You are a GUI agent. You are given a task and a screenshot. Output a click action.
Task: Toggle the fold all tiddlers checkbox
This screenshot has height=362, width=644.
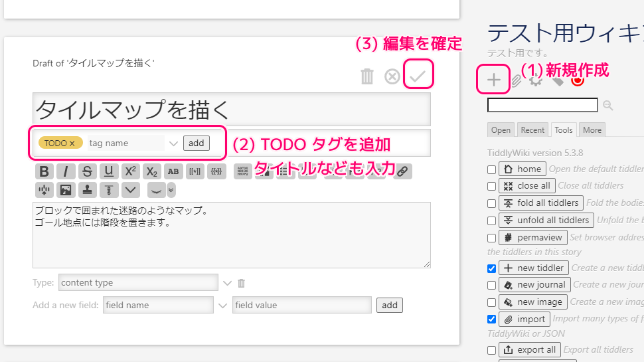(x=491, y=203)
